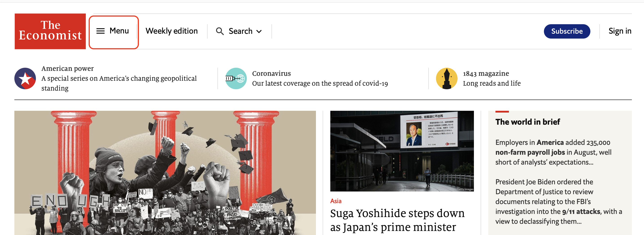Click the Asia section label
This screenshot has width=644, height=235.
[x=335, y=201]
